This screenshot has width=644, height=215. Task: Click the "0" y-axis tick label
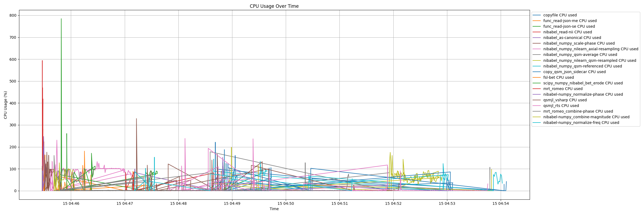(x=15, y=191)
